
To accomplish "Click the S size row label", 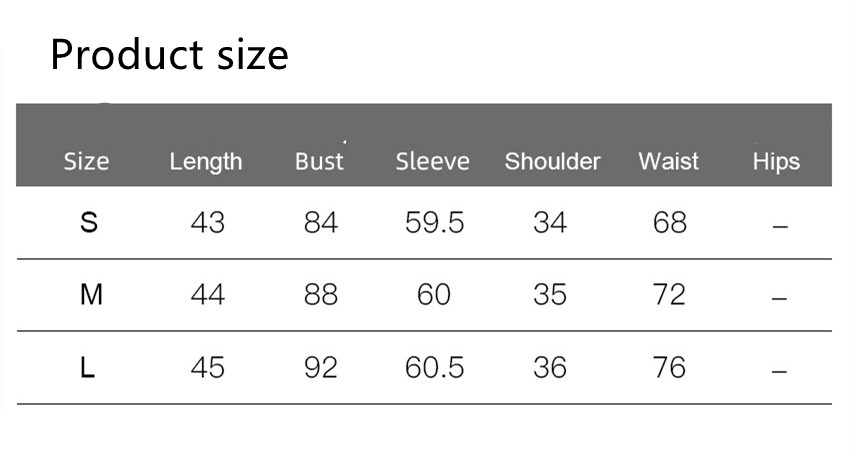I will click(x=89, y=223).
